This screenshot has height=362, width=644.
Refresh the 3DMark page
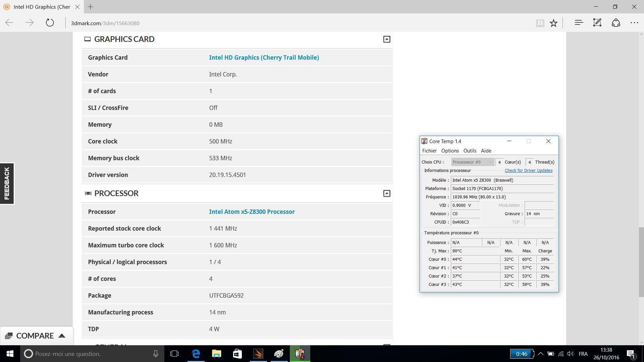click(50, 23)
